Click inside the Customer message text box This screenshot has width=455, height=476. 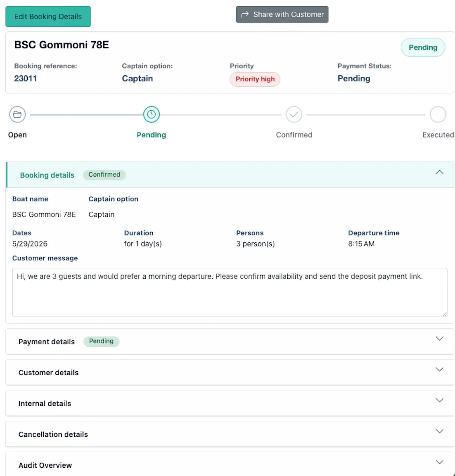(x=230, y=292)
